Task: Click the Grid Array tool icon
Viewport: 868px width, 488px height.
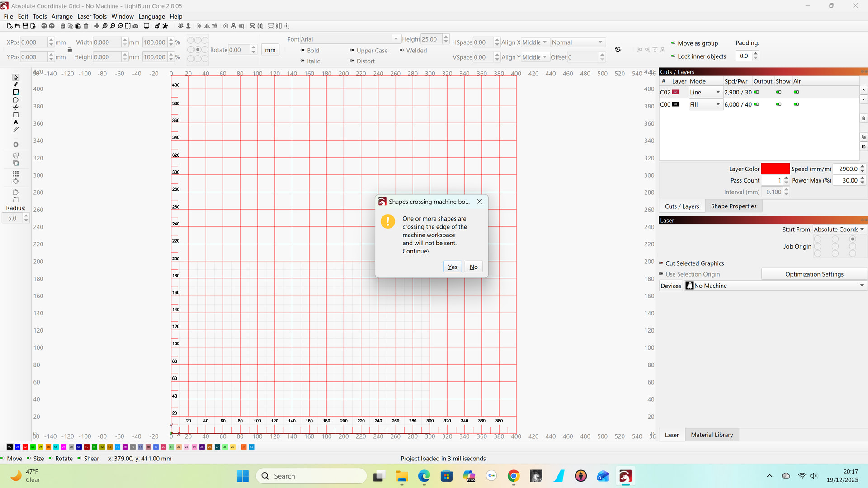Action: [x=16, y=174]
